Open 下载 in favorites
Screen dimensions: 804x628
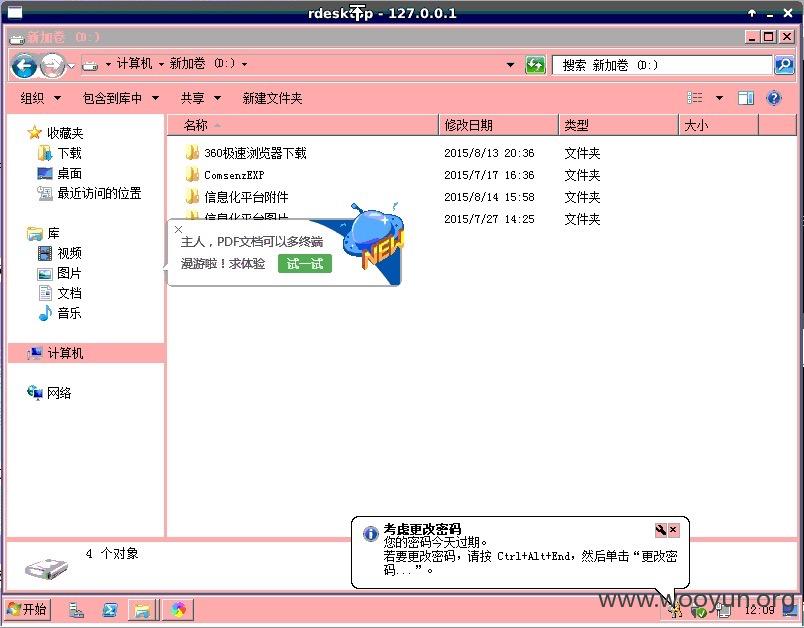59,153
